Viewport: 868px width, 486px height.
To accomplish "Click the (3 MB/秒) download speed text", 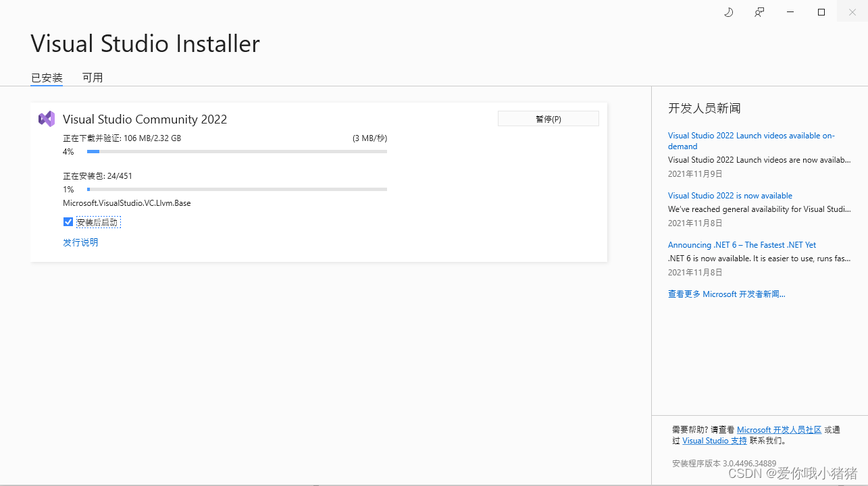I will (369, 138).
